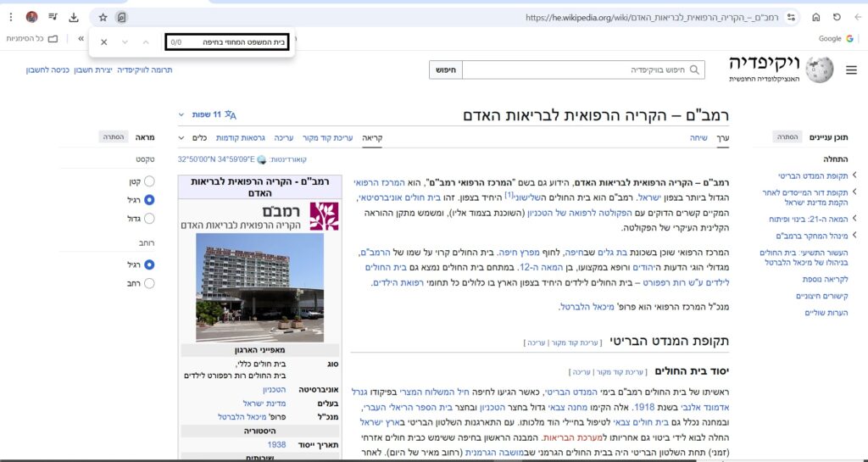Go to לקריאה נוספת in contents
Viewport: 868px width, 462px height.
point(825,280)
